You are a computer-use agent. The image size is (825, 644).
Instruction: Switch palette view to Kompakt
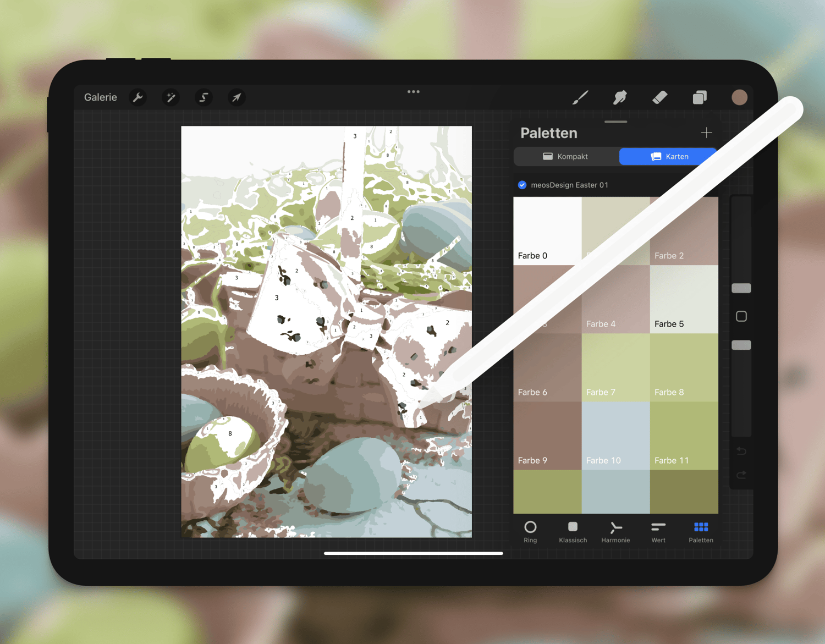click(566, 156)
